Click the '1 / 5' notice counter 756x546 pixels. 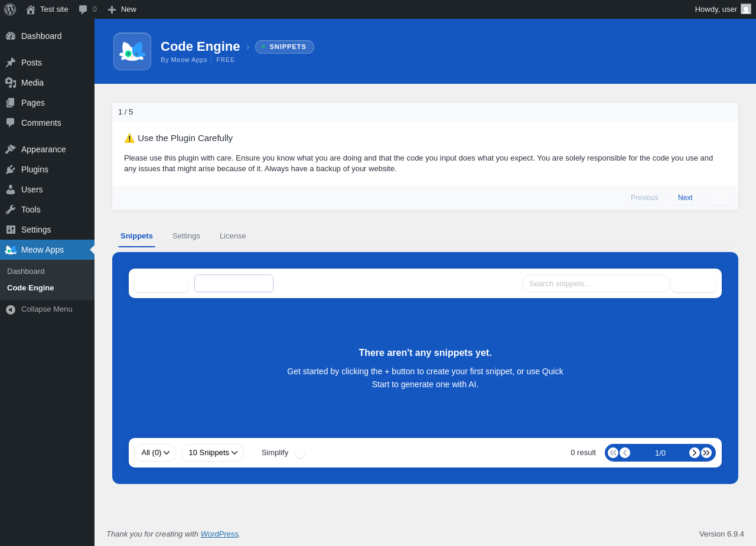click(125, 112)
